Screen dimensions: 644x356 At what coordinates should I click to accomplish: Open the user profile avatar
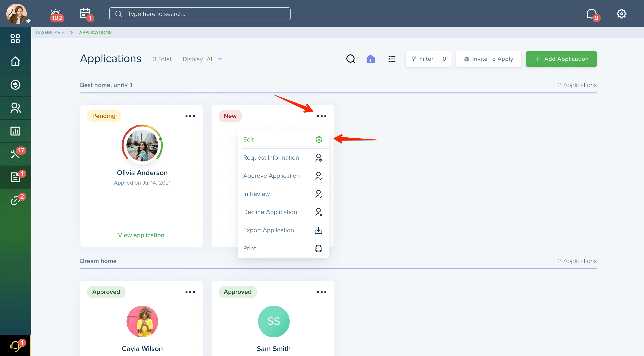[16, 14]
